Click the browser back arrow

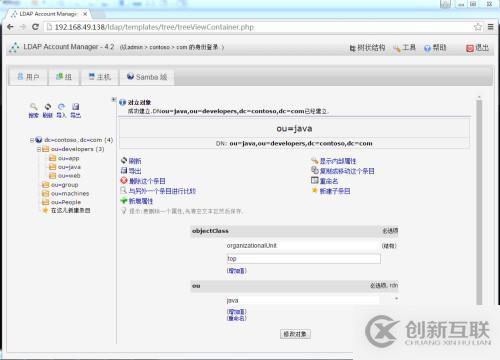10,27
